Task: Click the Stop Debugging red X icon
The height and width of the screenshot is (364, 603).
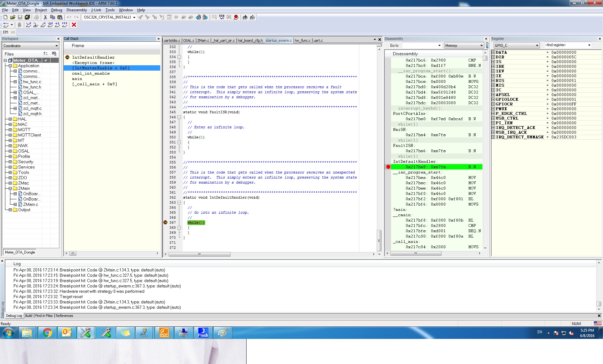Action: (x=74, y=25)
